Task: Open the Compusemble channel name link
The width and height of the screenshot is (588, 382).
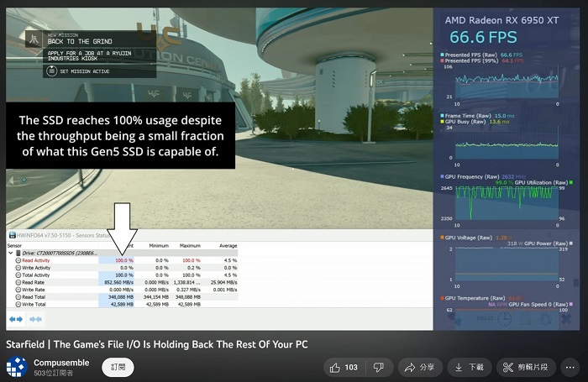Action: click(x=61, y=363)
